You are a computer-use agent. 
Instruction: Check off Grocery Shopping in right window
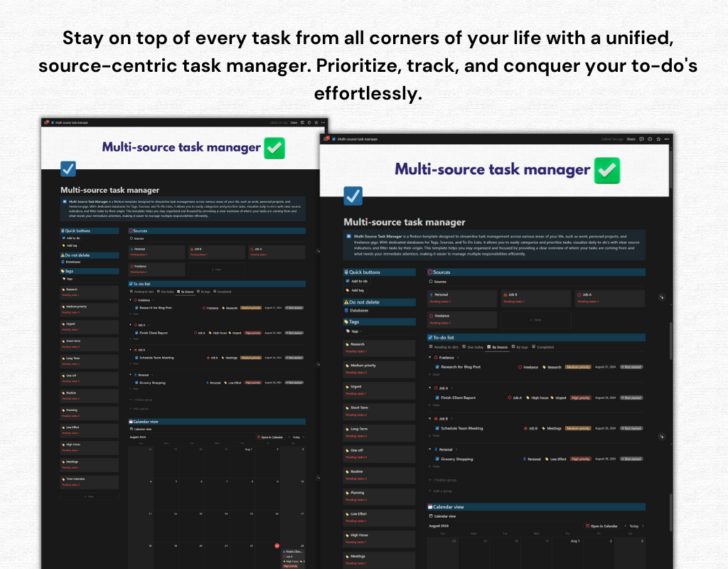pos(437,459)
